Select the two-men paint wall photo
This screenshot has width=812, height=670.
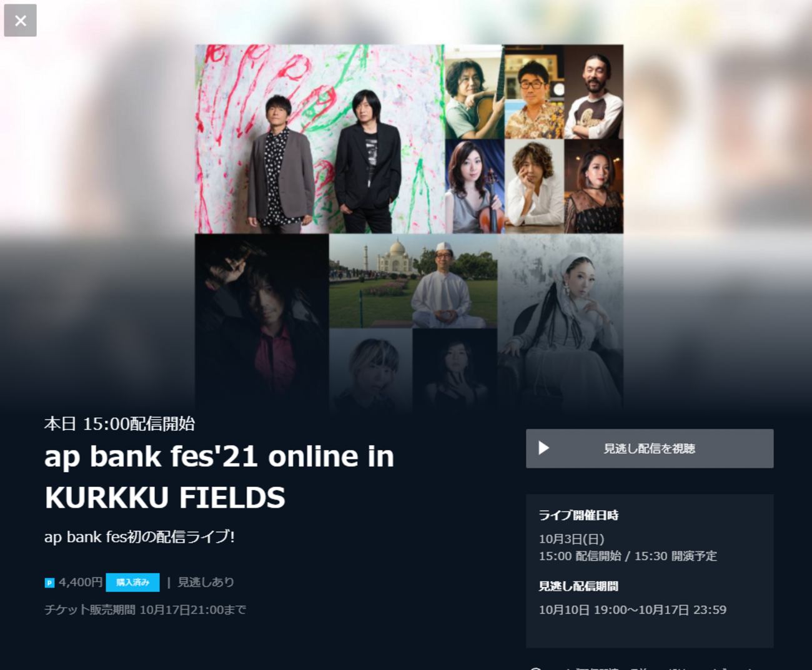tap(319, 139)
